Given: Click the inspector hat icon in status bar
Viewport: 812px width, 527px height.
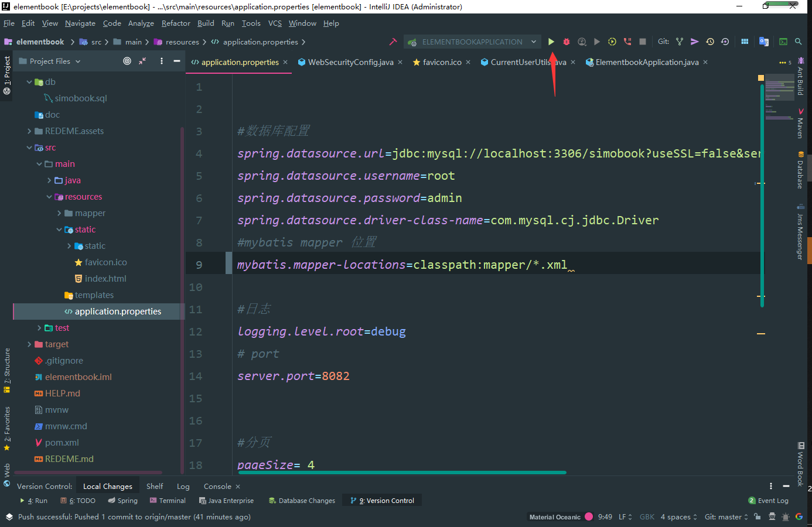Looking at the screenshot, I should 772,516.
